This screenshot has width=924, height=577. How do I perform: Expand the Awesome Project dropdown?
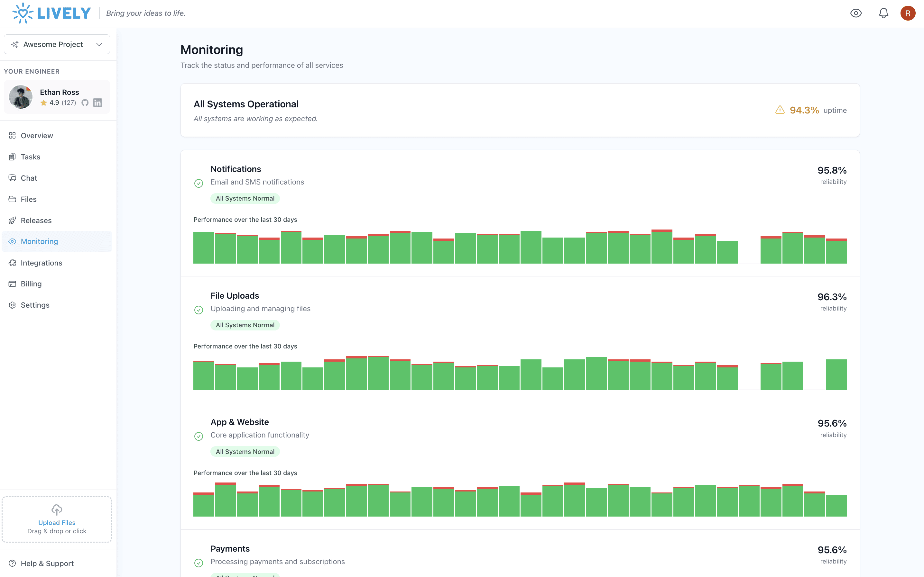[53, 44]
